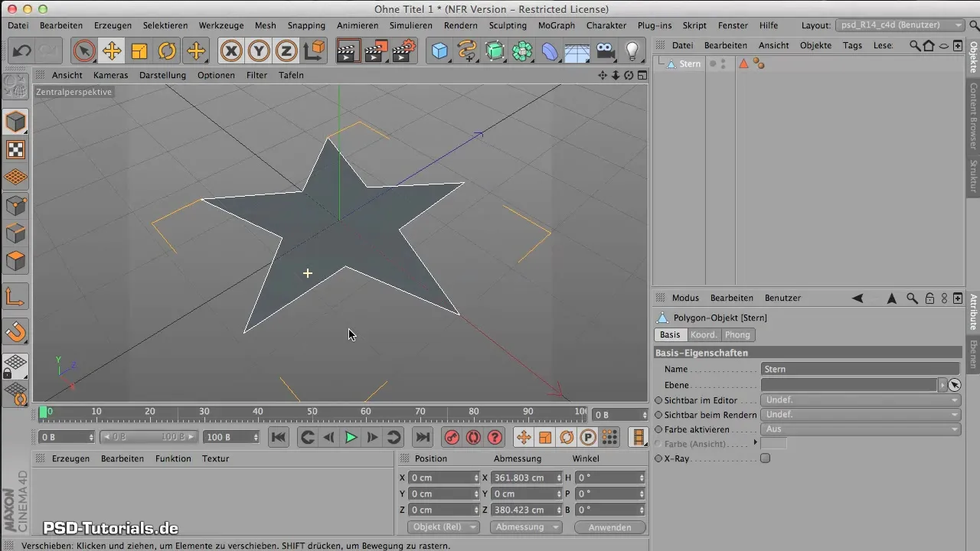Activate the Rotate tool
Image resolution: width=980 pixels, height=551 pixels.
click(167, 51)
